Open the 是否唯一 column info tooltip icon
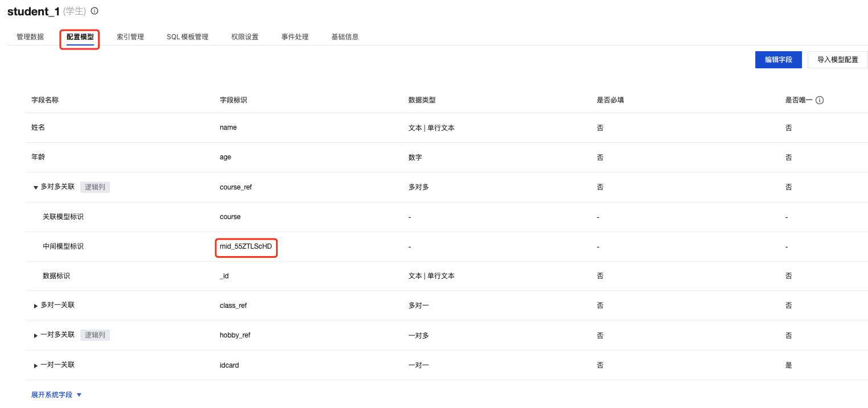The height and width of the screenshot is (408, 868). pos(819,100)
